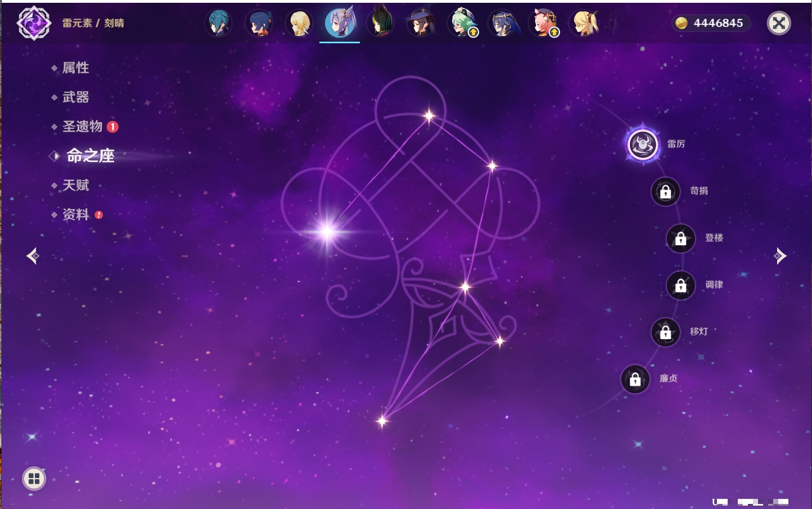Click the Electro element emblem icon

tap(34, 23)
